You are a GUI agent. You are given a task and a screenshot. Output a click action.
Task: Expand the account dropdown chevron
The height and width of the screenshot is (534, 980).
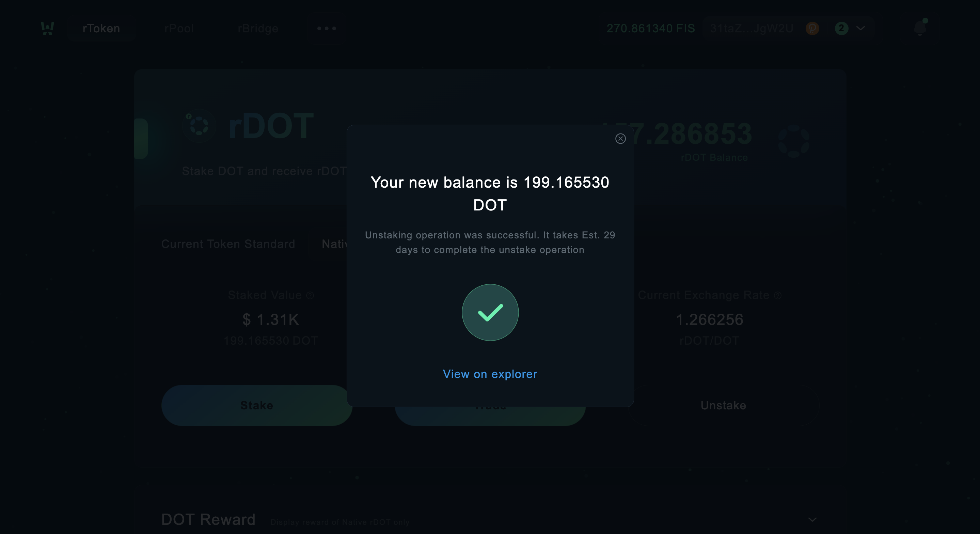[860, 28]
